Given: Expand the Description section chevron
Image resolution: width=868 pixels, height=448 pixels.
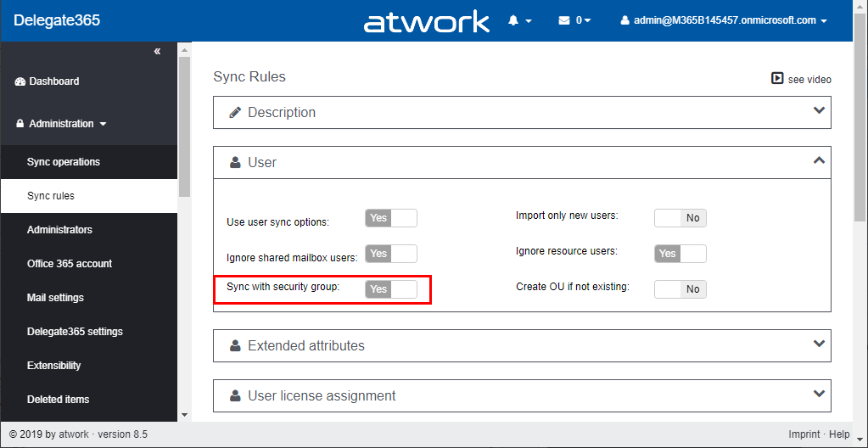Looking at the screenshot, I should pos(820,110).
